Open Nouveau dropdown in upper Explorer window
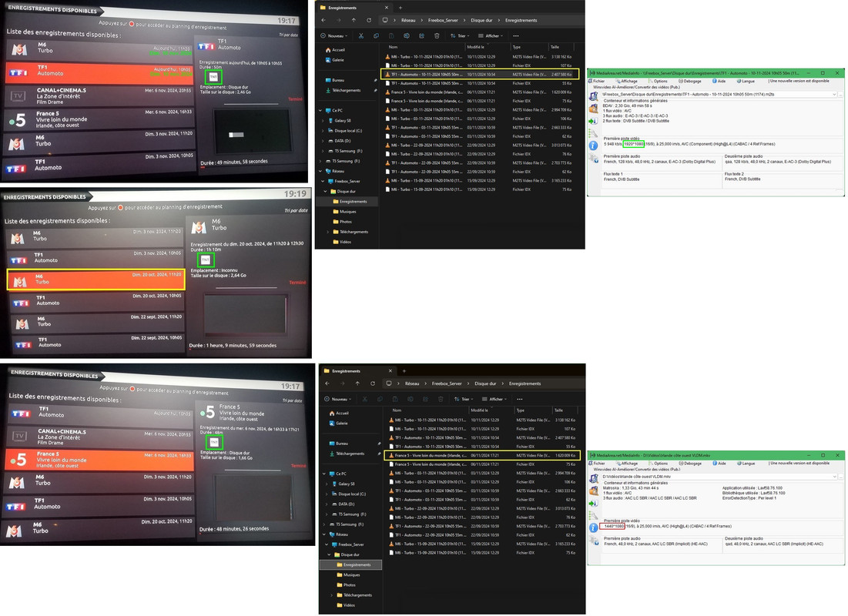The width and height of the screenshot is (848, 616). pyautogui.click(x=334, y=36)
